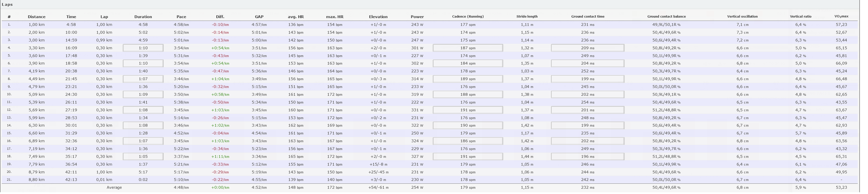The height and width of the screenshot is (194, 868).
Task: Click the Cadence (Running) column header
Action: tap(468, 16)
